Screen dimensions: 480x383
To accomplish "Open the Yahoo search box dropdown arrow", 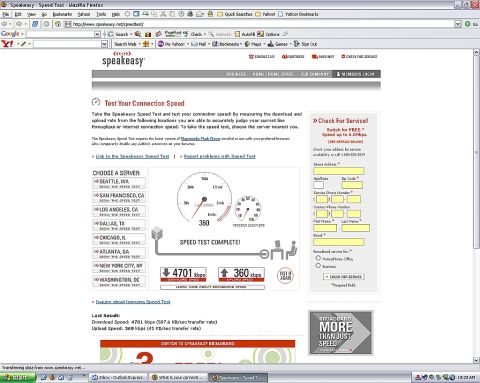I will (104, 44).
